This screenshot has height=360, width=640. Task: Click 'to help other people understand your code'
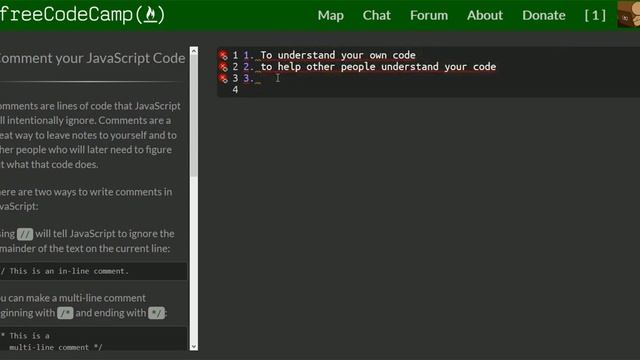tap(378, 67)
